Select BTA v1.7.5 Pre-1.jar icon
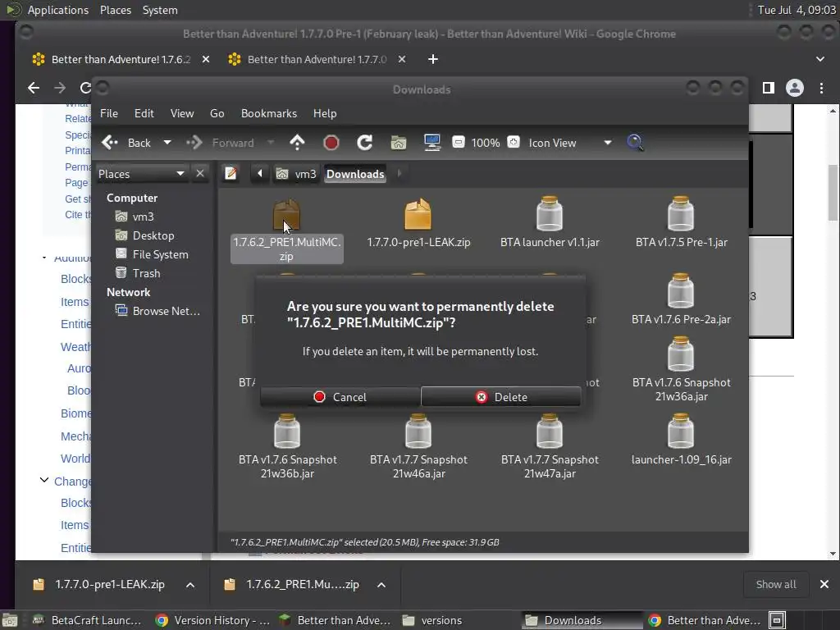The width and height of the screenshot is (840, 630). (681, 213)
